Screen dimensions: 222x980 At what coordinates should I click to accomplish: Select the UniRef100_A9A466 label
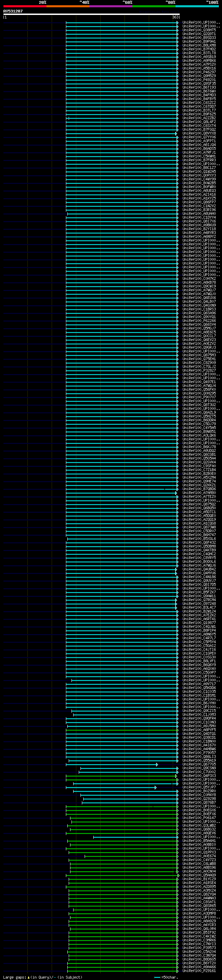[x=199, y=967]
